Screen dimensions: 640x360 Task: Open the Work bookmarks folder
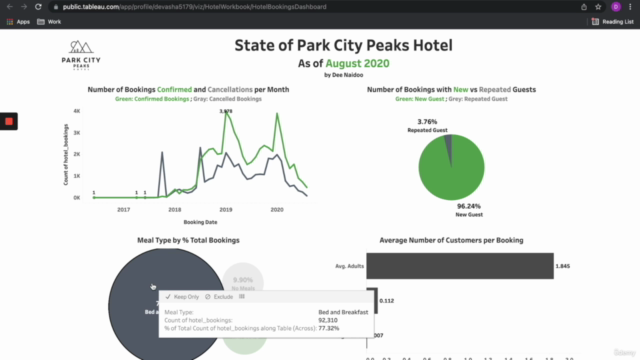tap(49, 22)
